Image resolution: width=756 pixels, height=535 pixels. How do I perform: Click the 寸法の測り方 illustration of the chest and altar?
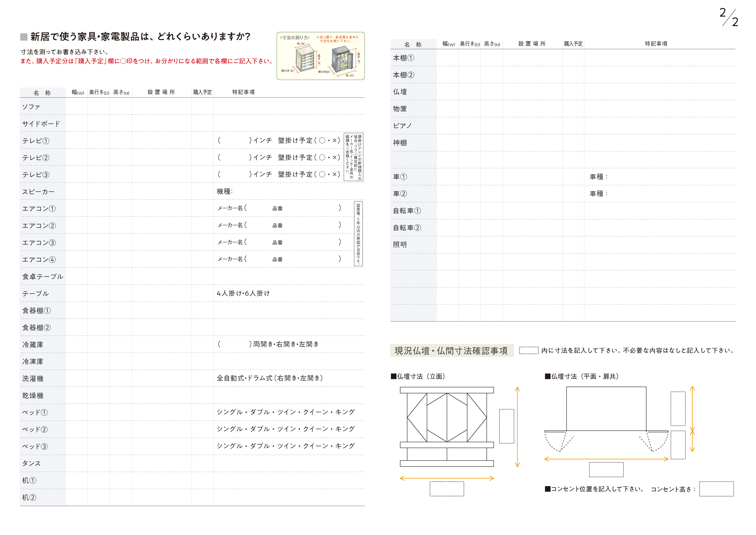321,56
